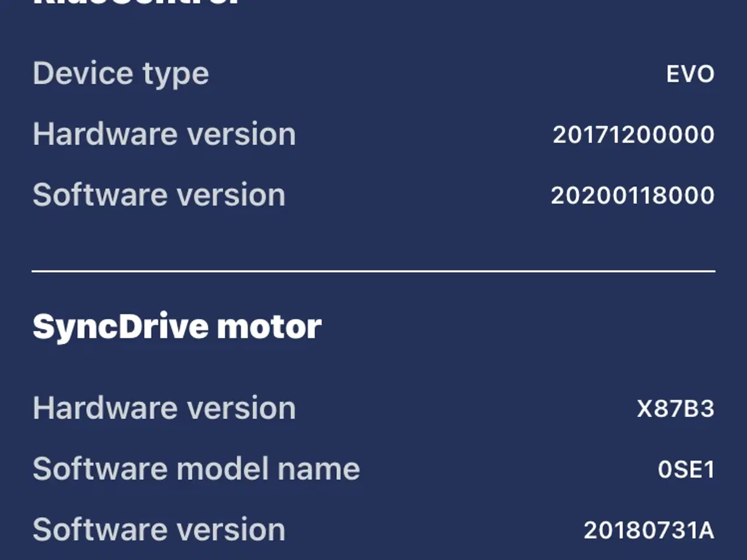Screen dimensions: 747x560
Task: Select the 0SE1 software model value
Action: point(686,470)
